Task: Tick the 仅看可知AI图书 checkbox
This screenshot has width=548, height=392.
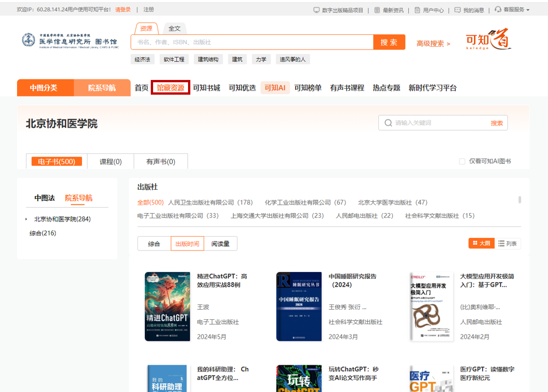Action: (462, 161)
